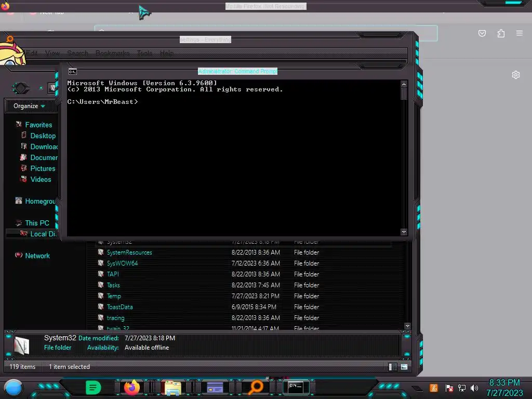This screenshot has height=399, width=532.
Task: Open the Edit menu in Everything window
Action: click(x=32, y=53)
